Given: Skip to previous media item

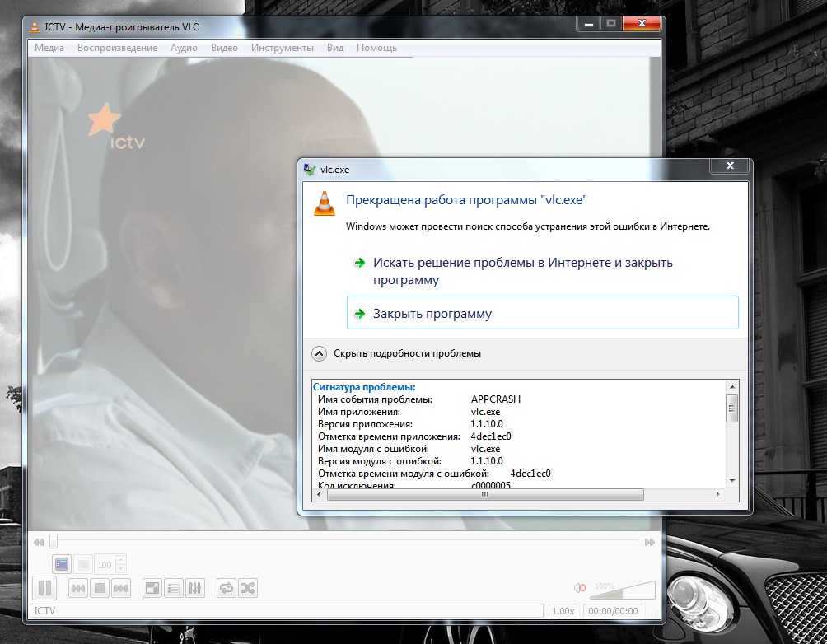Looking at the screenshot, I should 78,588.
